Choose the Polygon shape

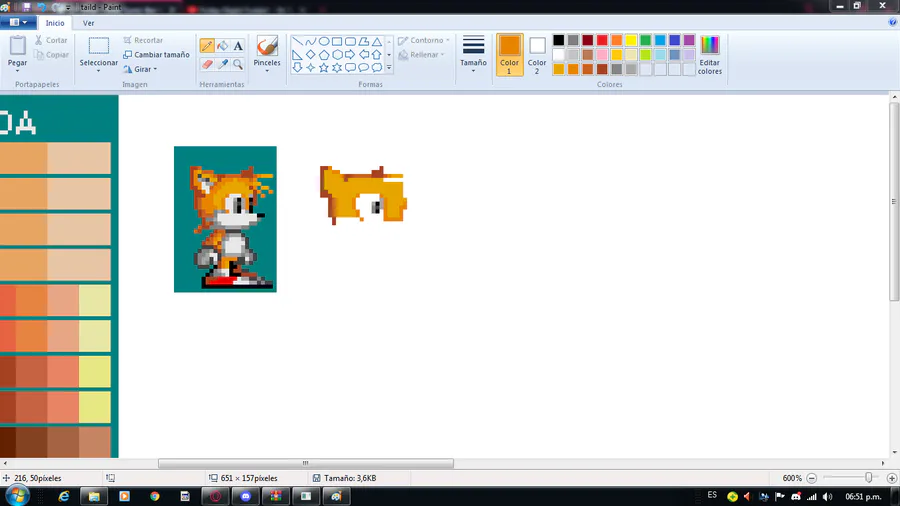[363, 42]
